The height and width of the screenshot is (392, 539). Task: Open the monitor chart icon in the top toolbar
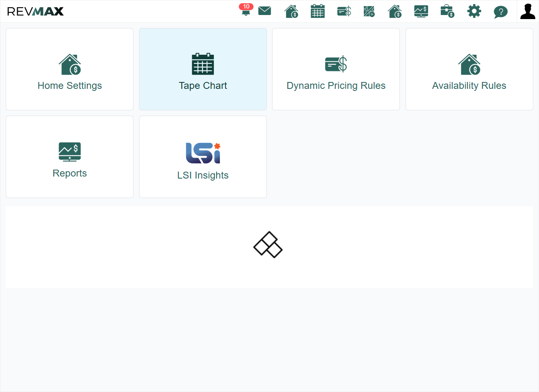tap(421, 11)
